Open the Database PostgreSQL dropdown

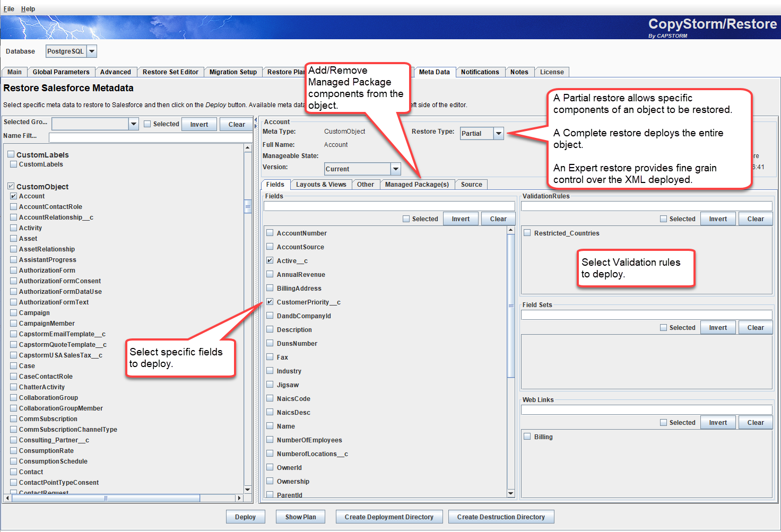pyautogui.click(x=71, y=51)
